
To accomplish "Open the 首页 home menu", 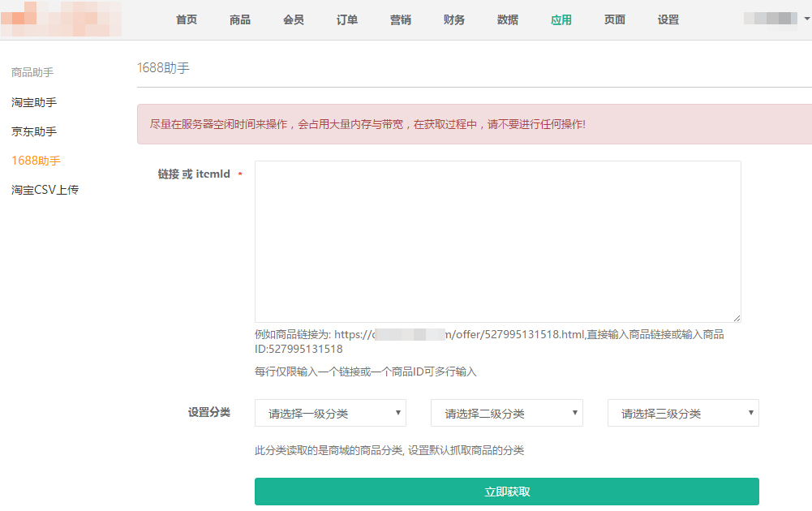I will 187,19.
